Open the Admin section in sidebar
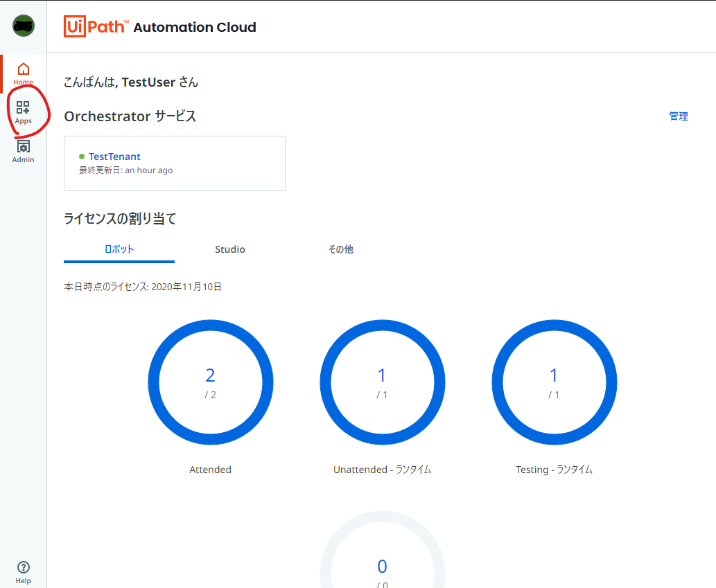 [24, 152]
